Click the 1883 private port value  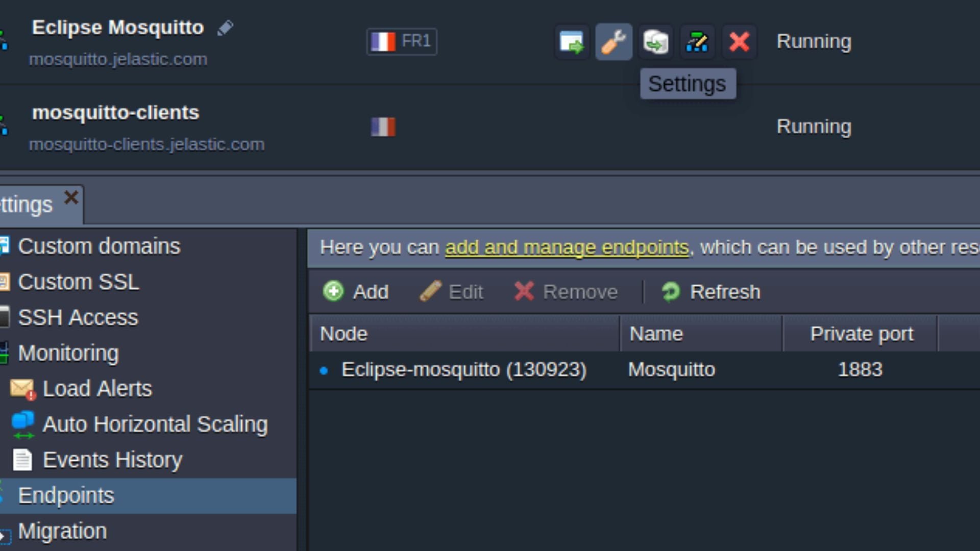click(860, 370)
